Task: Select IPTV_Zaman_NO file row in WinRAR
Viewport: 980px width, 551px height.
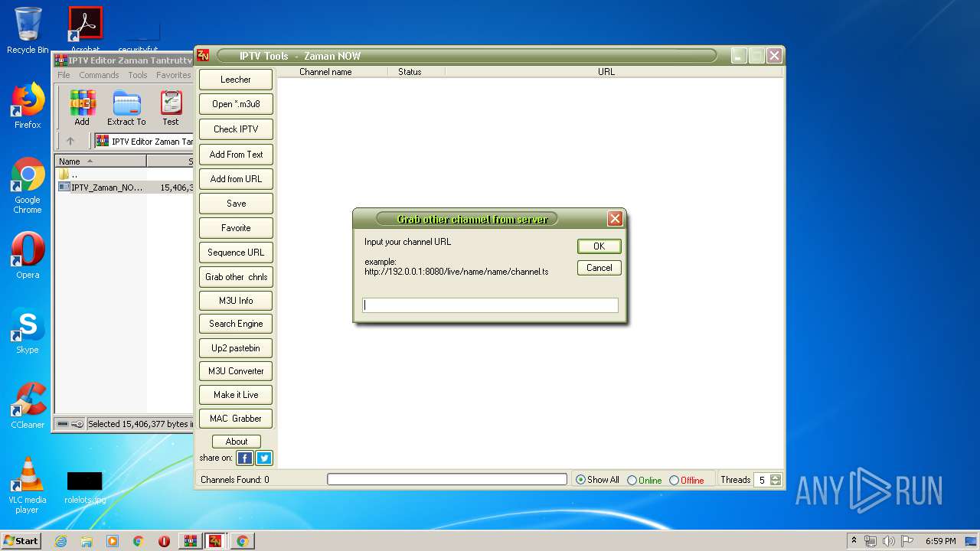Action: 126,187
